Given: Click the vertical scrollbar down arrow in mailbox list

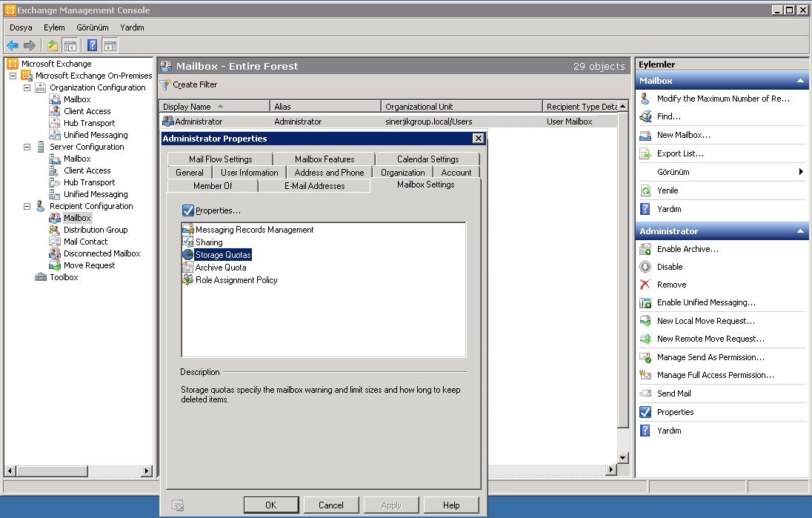Looking at the screenshot, I should pos(623,457).
